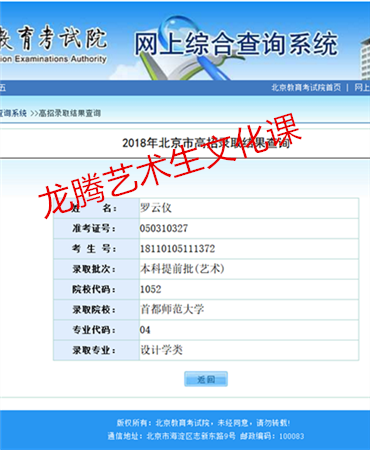Click the 录取批次 value 本科提前批(艺术)
Viewport: 370px width, 450px height.
point(182,269)
